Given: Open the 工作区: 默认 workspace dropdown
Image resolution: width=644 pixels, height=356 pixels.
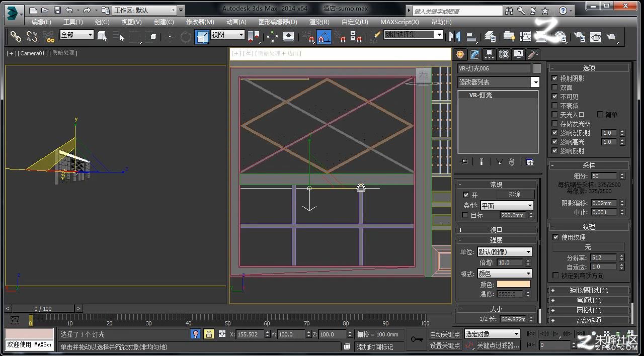Looking at the screenshot, I should pyautogui.click(x=145, y=10).
